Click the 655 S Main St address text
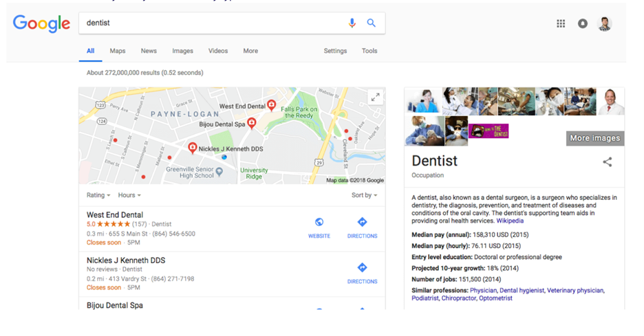This screenshot has height=336, width=644. 128,234
